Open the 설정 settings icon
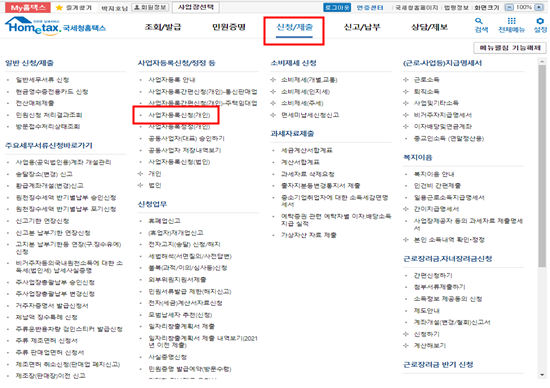The height and width of the screenshot is (388, 550). (x=540, y=25)
